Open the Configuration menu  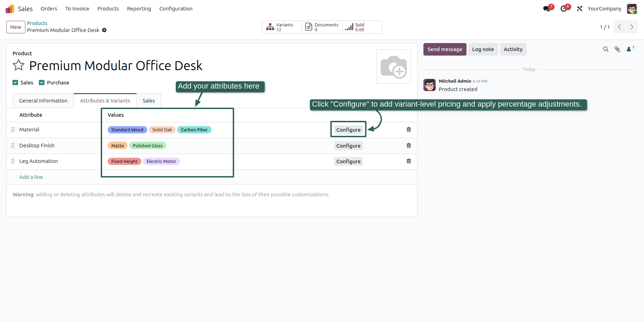pyautogui.click(x=176, y=9)
